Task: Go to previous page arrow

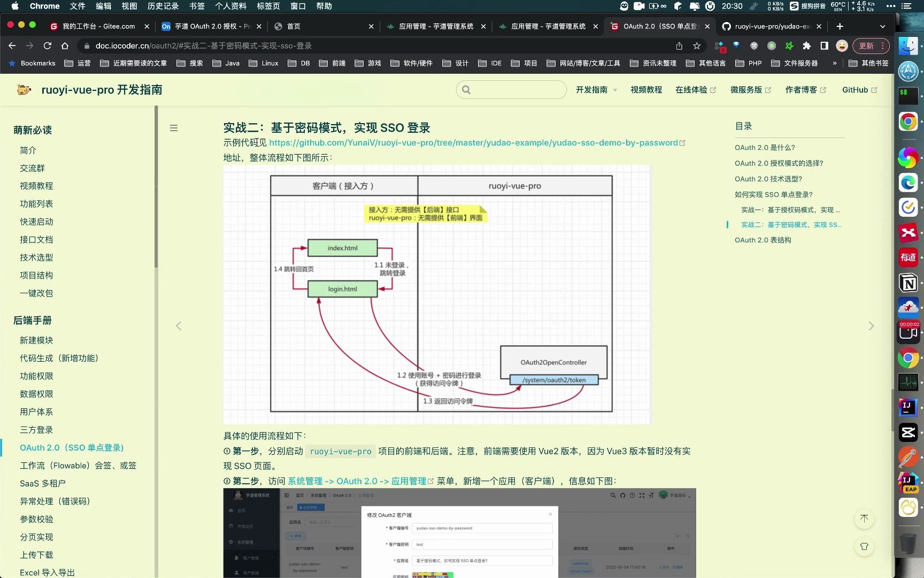Action: pos(179,325)
